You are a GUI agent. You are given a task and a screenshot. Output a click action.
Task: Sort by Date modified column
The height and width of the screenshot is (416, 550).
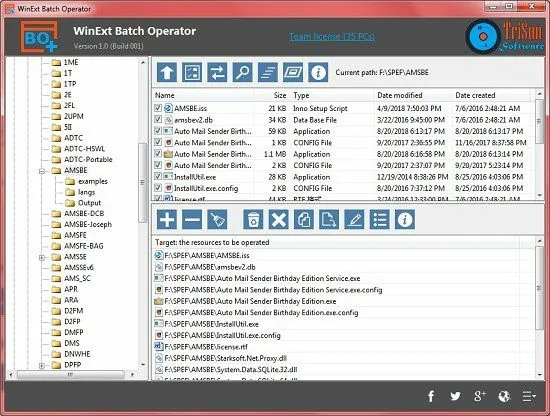(413, 95)
